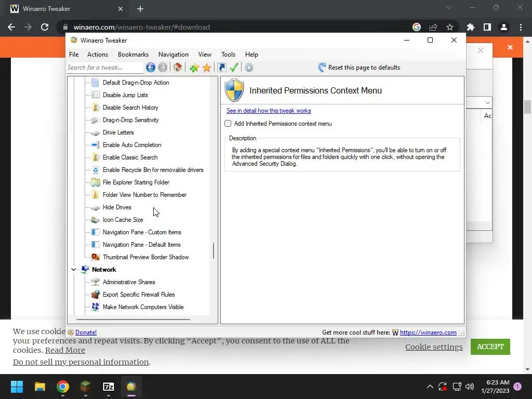Click the recycle bin icon for removable drivers
The height and width of the screenshot is (399, 532).
(x=96, y=170)
